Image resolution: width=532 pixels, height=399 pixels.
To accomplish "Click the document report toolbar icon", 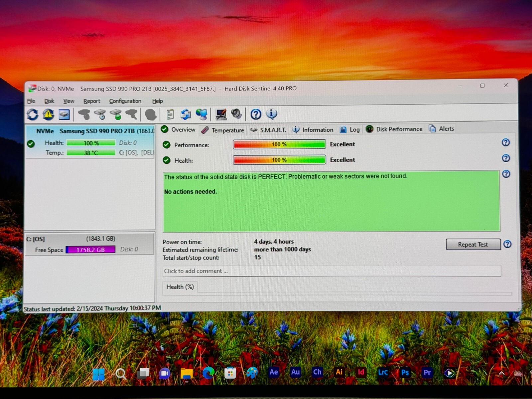I will click(170, 115).
